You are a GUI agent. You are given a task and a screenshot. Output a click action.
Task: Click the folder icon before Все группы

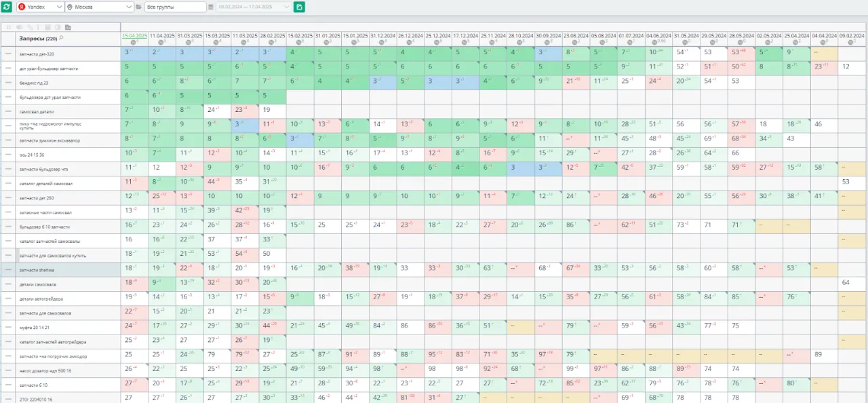click(x=139, y=7)
